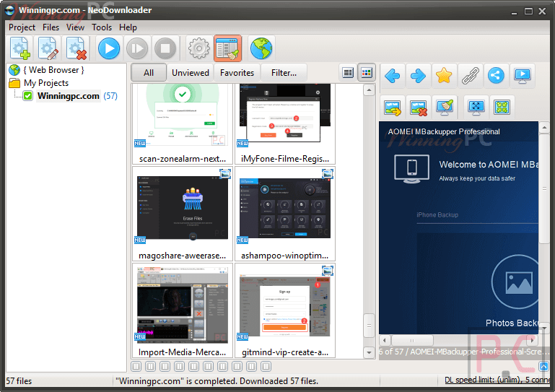
Task: Open gitmind-vip-create-a thumbnail
Action: pos(284,310)
